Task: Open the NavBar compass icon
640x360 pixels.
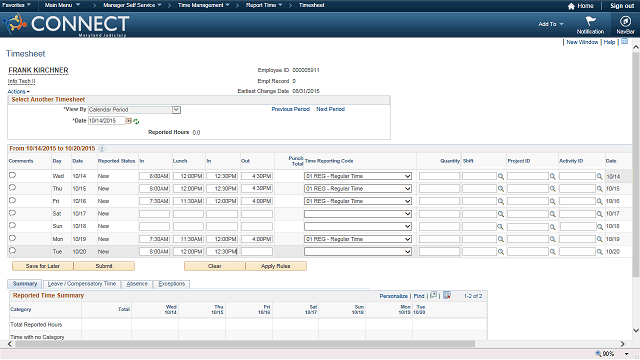Action: pyautogui.click(x=625, y=21)
